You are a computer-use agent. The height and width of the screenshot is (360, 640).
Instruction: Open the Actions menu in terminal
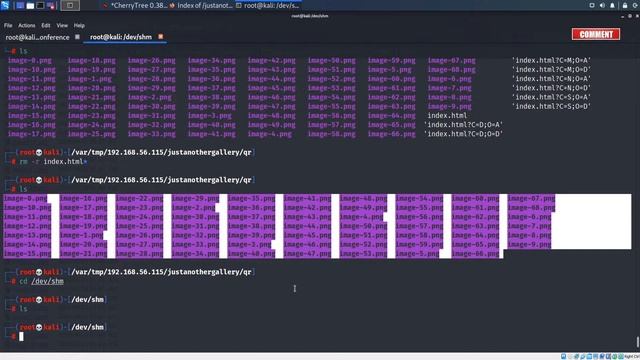tap(27, 25)
